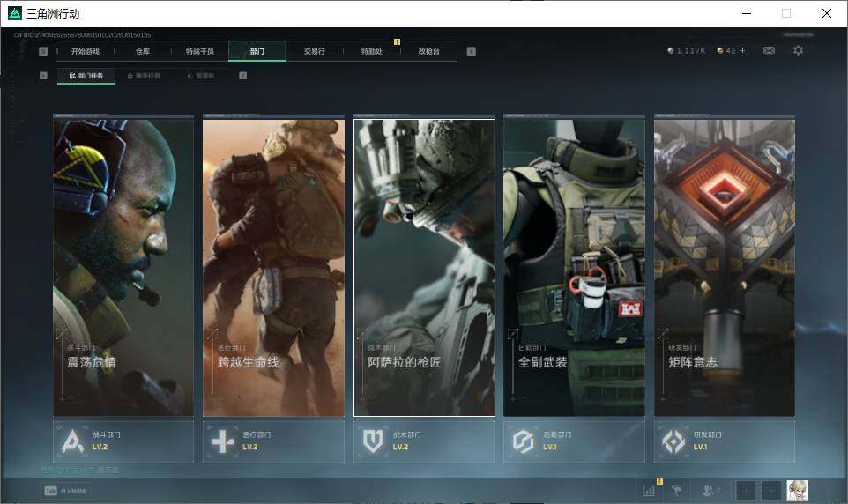Open the settings gear icon
The image size is (848, 504).
click(798, 50)
